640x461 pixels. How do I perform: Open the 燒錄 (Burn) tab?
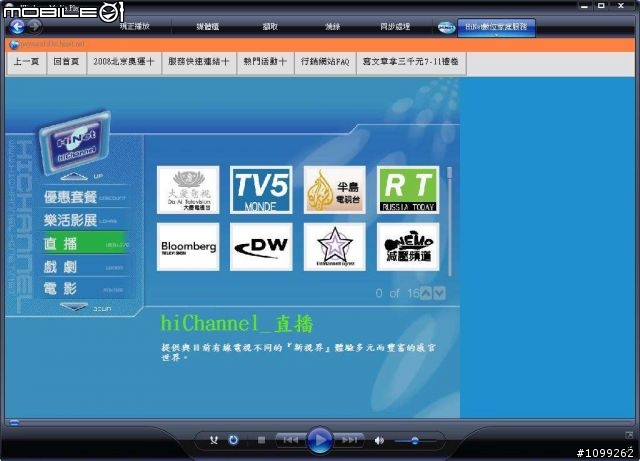tap(333, 27)
